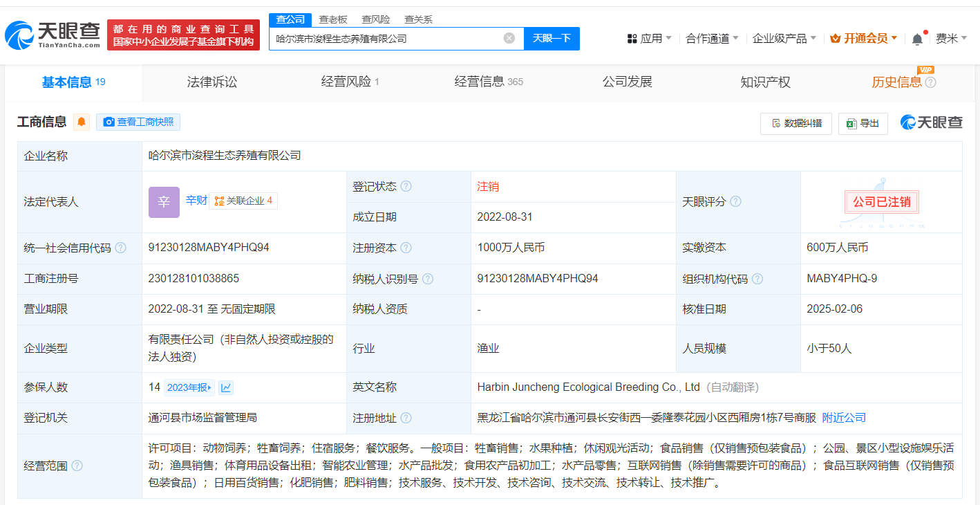Select the 查老板 search tab
The height and width of the screenshot is (505, 980).
pos(332,19)
